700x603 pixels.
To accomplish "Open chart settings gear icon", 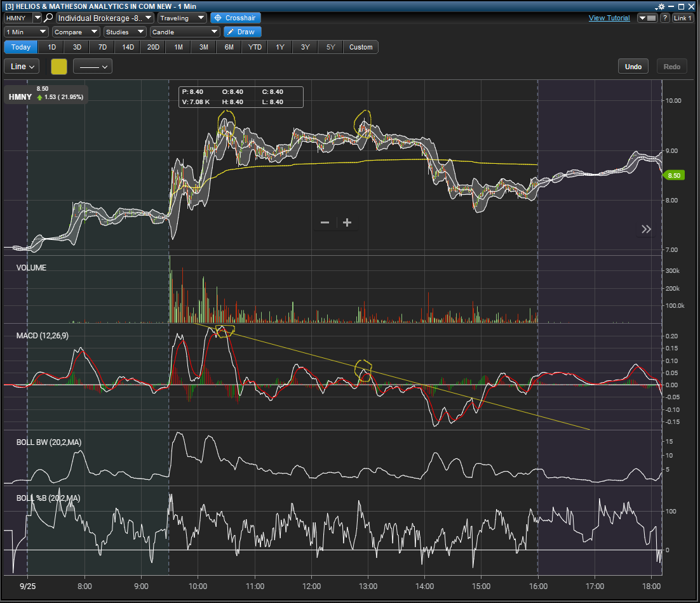I will tap(660, 6).
